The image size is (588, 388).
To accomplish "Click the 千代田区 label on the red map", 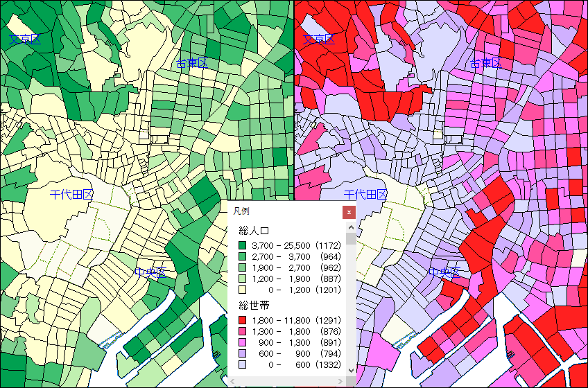I will coord(365,194).
